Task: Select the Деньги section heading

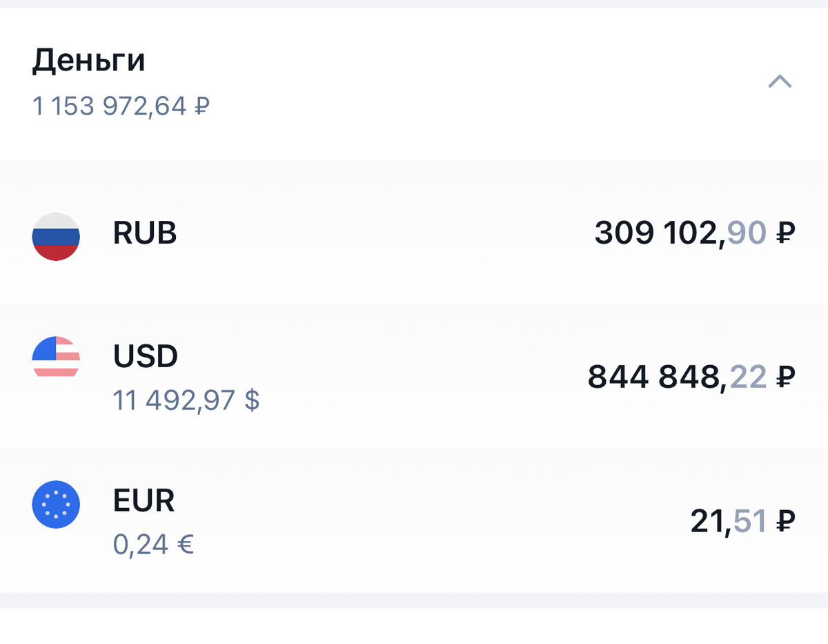Action: (89, 62)
